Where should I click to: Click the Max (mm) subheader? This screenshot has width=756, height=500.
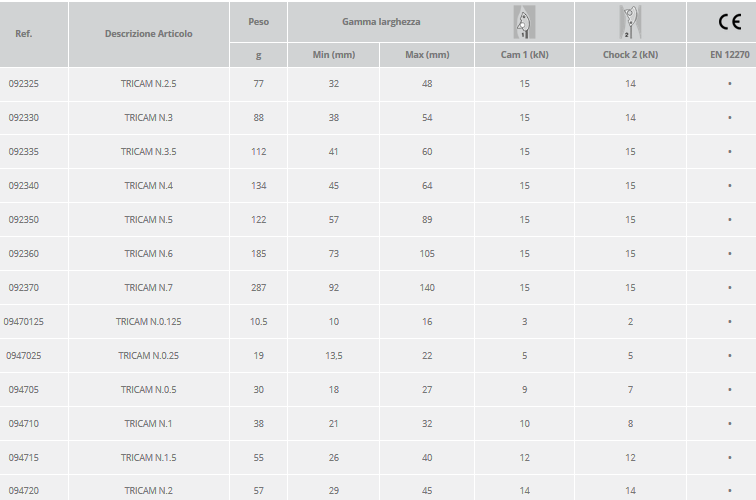(427, 55)
